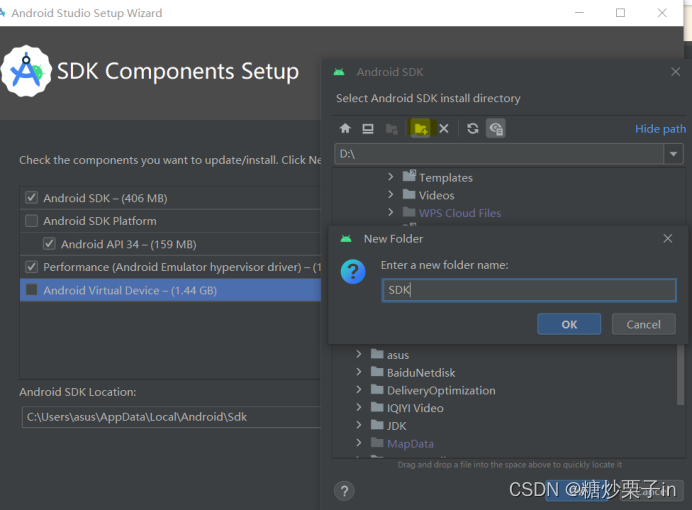The height and width of the screenshot is (510, 692).
Task: Expand the JDK folder
Action: coord(359,425)
